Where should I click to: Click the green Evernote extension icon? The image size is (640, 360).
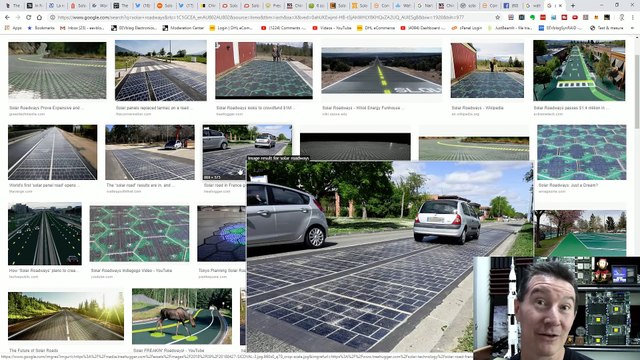click(532, 18)
